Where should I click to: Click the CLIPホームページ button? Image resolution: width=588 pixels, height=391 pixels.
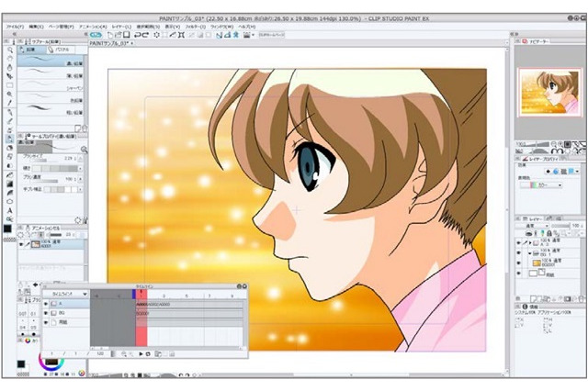(x=272, y=35)
